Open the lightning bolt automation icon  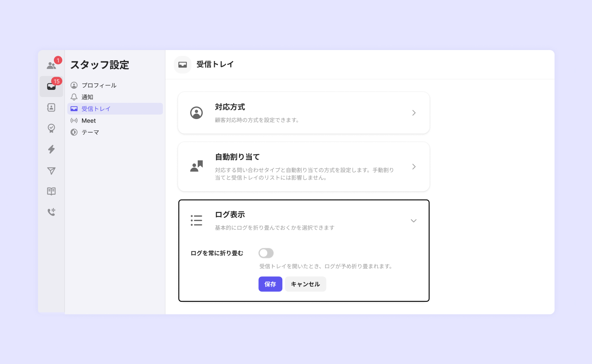tap(51, 149)
